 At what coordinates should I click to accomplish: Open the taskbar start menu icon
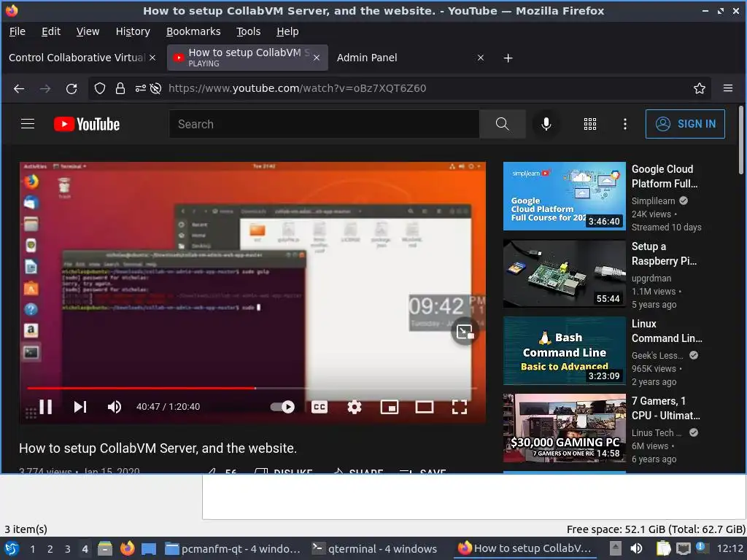tap(12, 548)
